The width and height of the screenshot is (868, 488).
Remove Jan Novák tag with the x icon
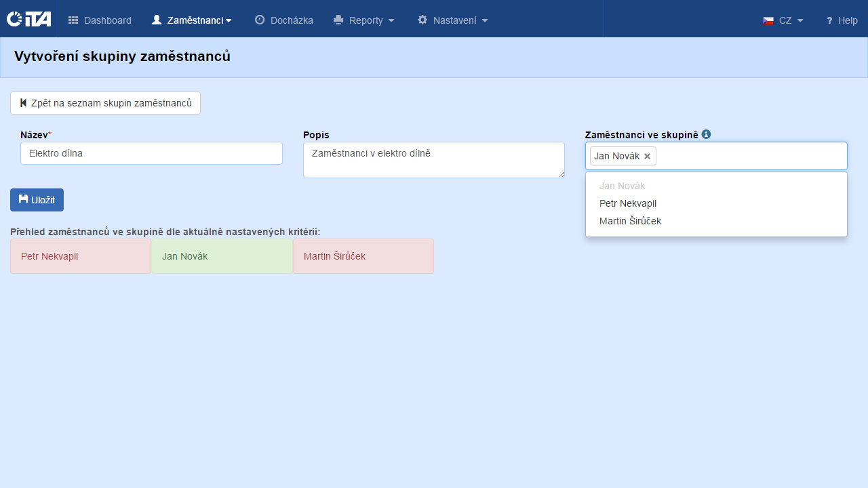(x=647, y=157)
